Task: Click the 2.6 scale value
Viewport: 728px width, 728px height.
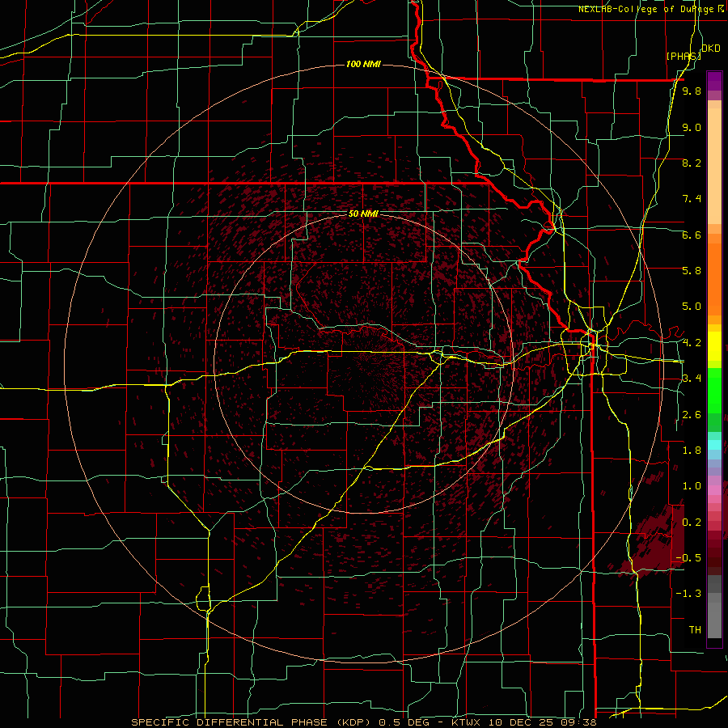Action: click(692, 415)
